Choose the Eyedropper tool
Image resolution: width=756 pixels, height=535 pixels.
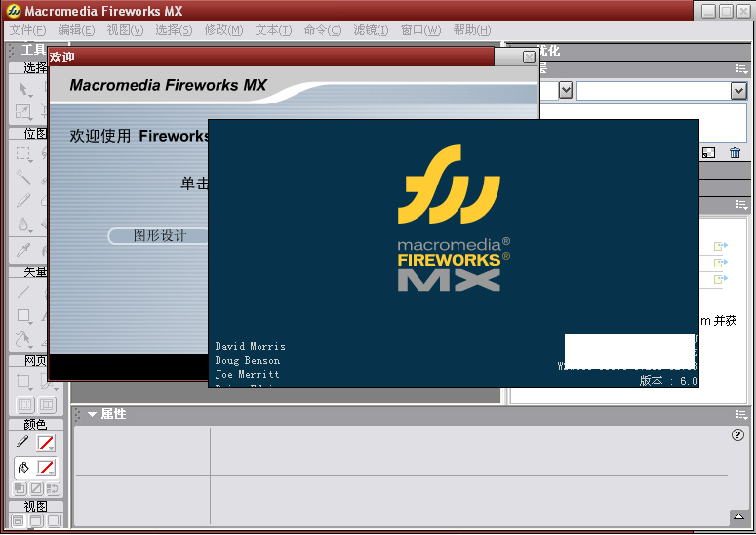pos(23,249)
